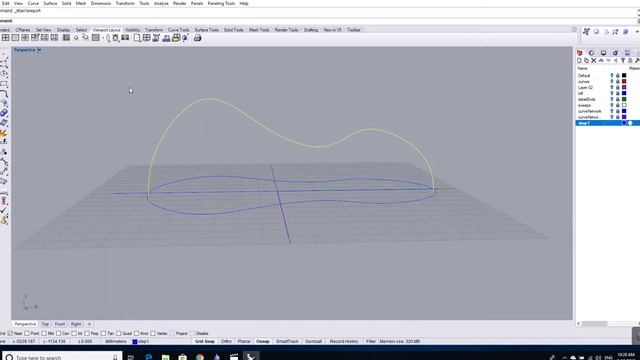The width and height of the screenshot is (640, 360).
Task: Toggle the Planar status button
Action: click(x=244, y=341)
